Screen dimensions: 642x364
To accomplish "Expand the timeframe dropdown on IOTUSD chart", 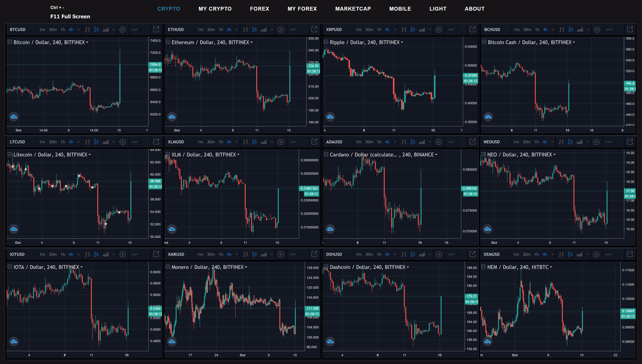I will point(79,254).
